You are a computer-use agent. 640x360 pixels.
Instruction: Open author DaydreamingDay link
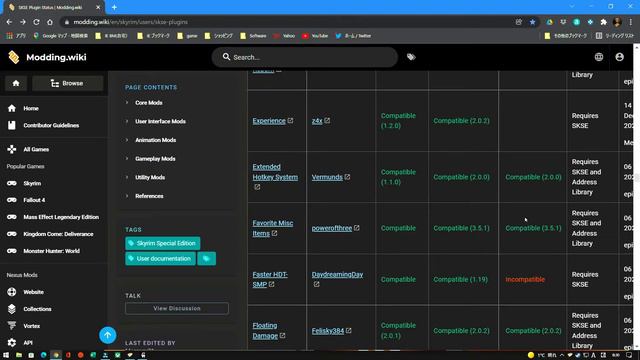point(337,274)
